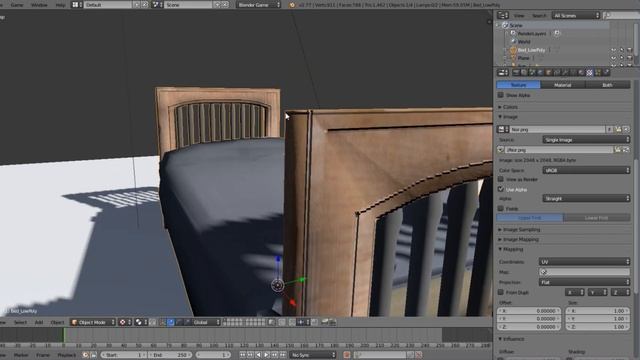
Task: Toggle the View as Render checkbox
Action: tap(500, 179)
